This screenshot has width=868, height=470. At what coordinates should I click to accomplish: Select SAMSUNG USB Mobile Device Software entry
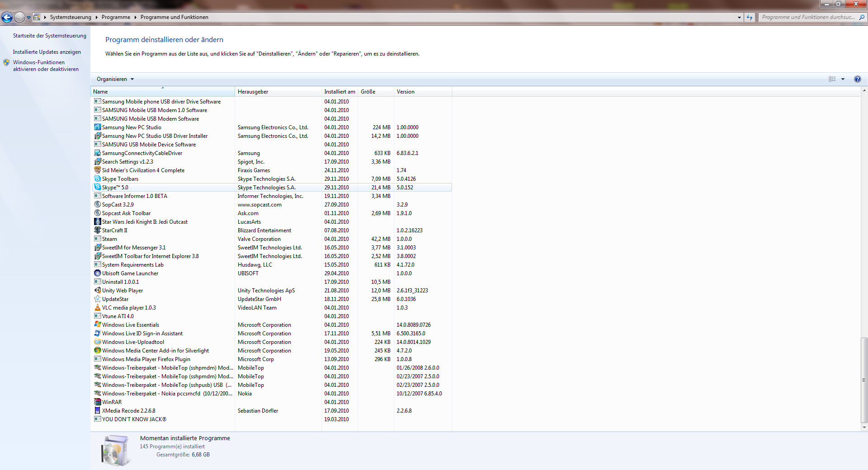coord(271,144)
